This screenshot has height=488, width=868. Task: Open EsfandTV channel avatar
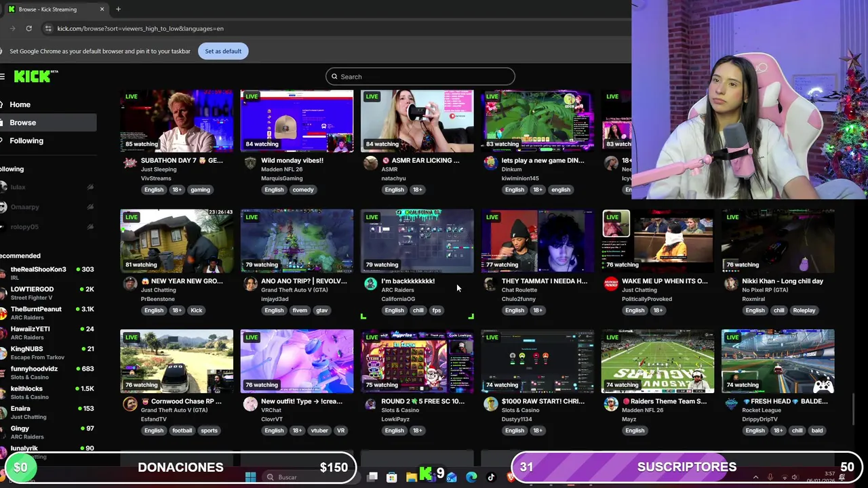point(130,403)
